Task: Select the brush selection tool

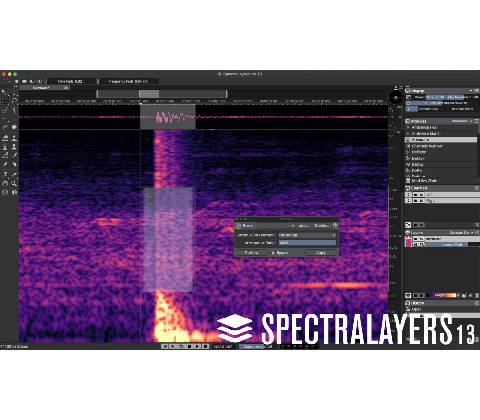Action: click(5, 109)
